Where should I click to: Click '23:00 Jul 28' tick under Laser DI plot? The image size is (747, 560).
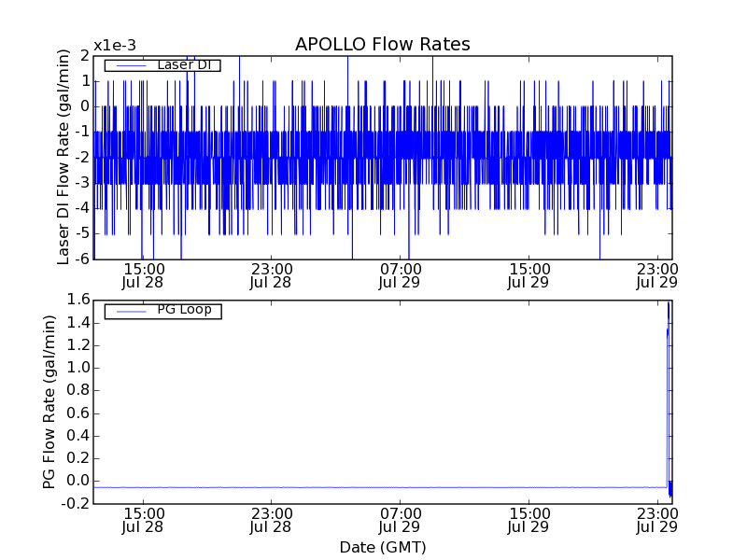pos(272,275)
